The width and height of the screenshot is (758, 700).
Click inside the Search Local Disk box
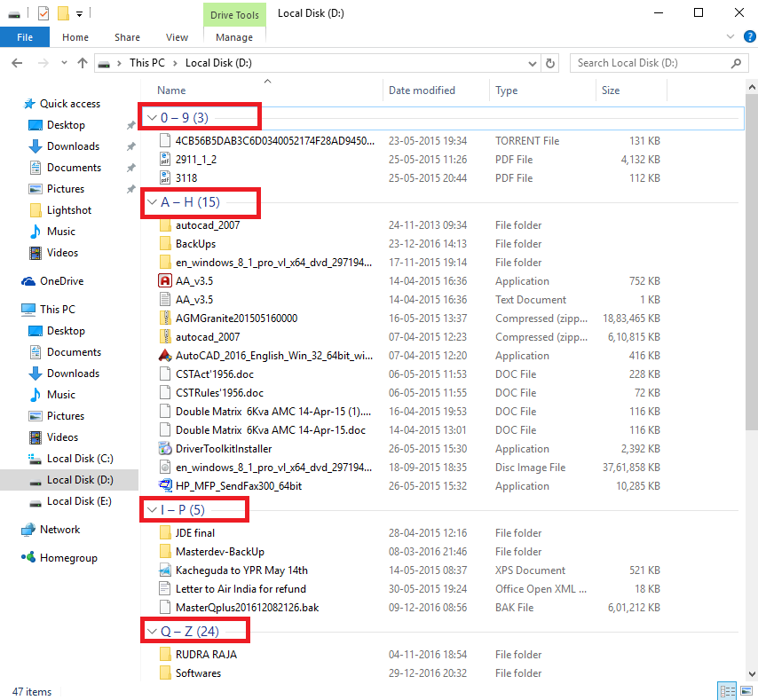[657, 63]
